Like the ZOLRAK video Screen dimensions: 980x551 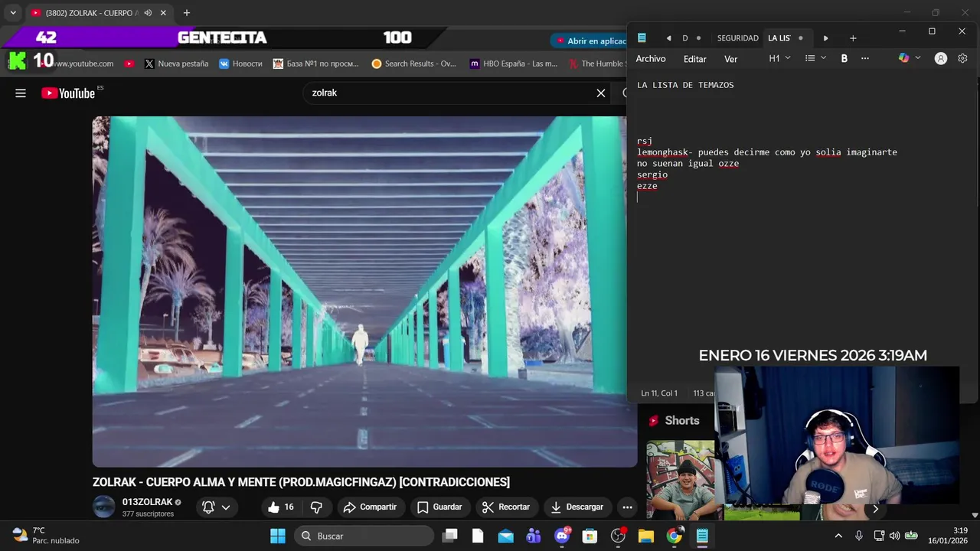tap(280, 507)
